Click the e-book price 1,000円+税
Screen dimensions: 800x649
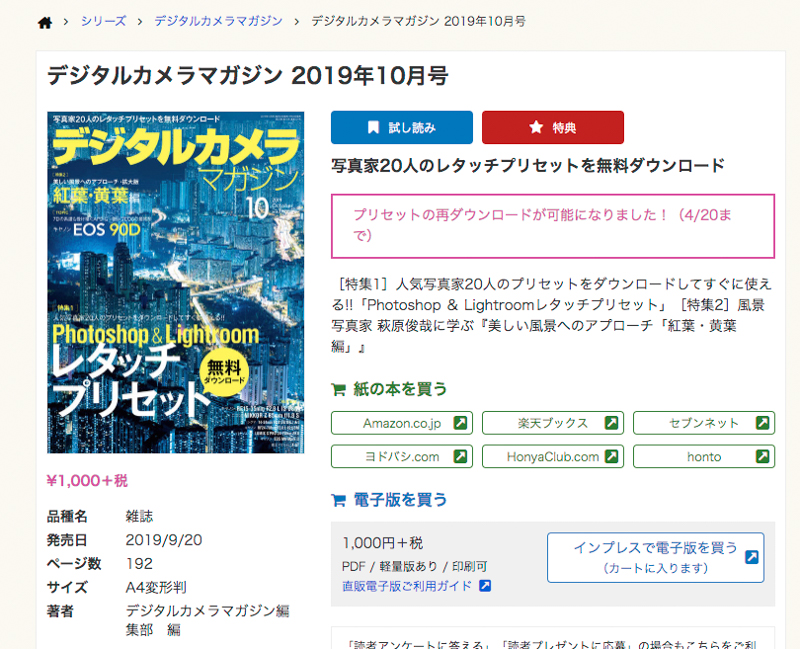383,543
